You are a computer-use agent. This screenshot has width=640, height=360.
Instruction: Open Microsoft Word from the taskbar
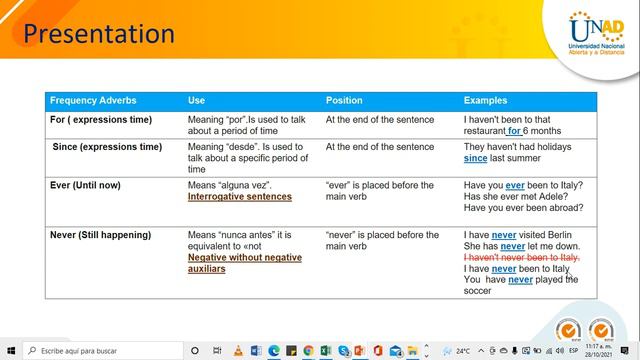pos(256,351)
